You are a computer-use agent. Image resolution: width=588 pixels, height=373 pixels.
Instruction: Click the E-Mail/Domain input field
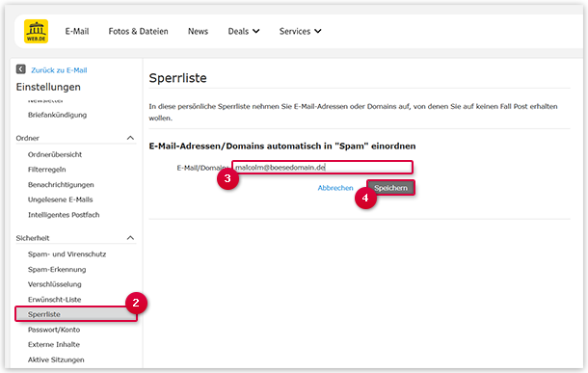click(x=322, y=167)
